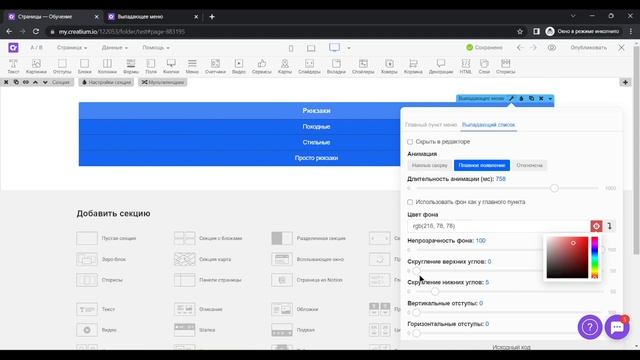Switch to mobile device preview icon

291,48
